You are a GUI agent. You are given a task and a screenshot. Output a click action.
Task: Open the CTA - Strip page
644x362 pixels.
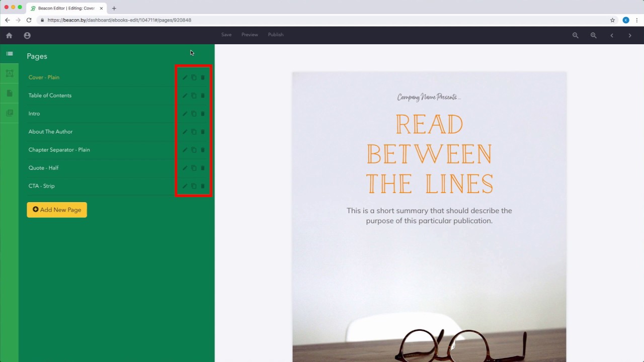click(41, 186)
